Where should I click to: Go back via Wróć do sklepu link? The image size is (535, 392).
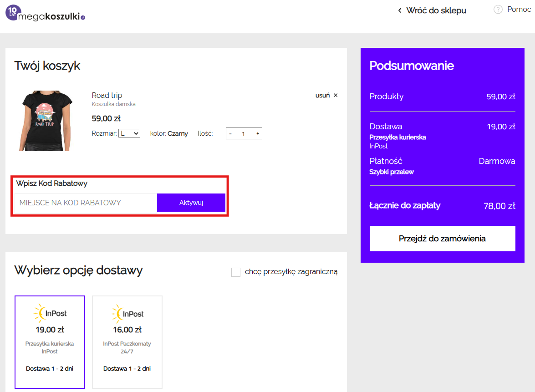436,10
